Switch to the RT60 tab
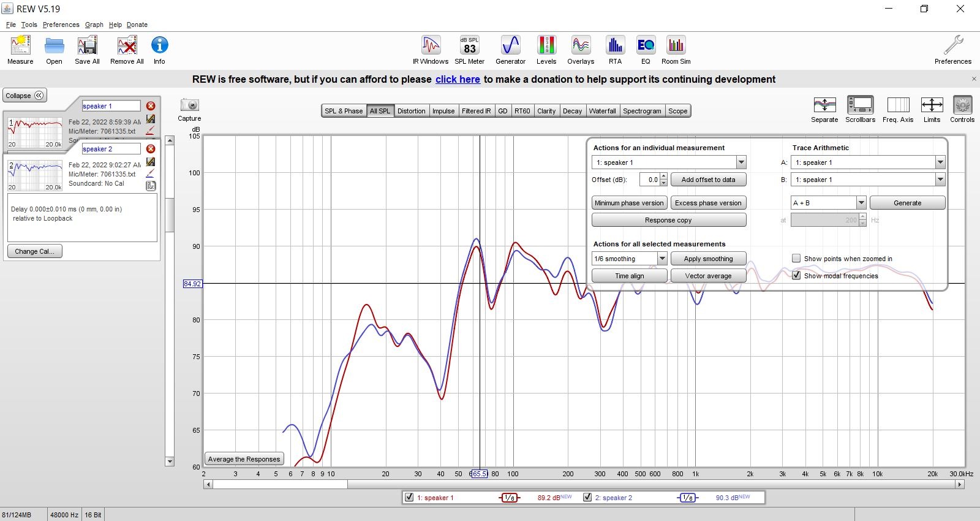 (522, 111)
